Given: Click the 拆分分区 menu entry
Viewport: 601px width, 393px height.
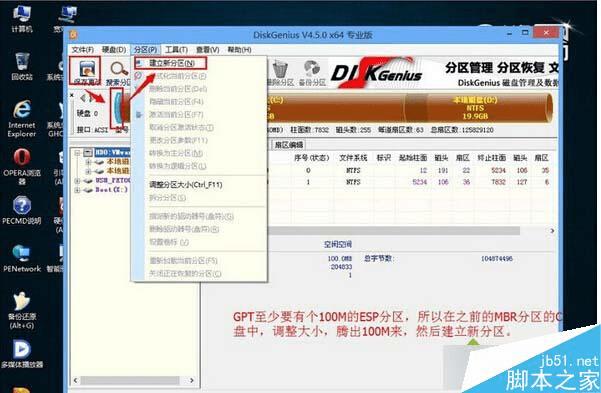Looking at the screenshot, I should pos(167,197).
